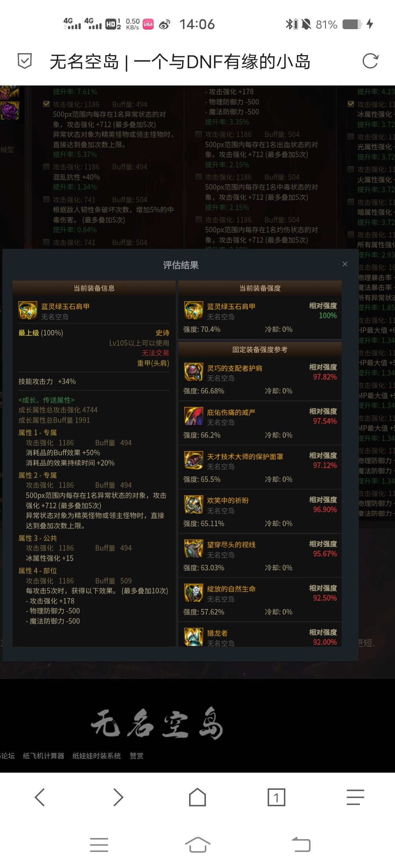Click the 灵巧的支配者护肩 equipment icon
Image resolution: width=395 pixels, height=868 pixels.
(193, 372)
